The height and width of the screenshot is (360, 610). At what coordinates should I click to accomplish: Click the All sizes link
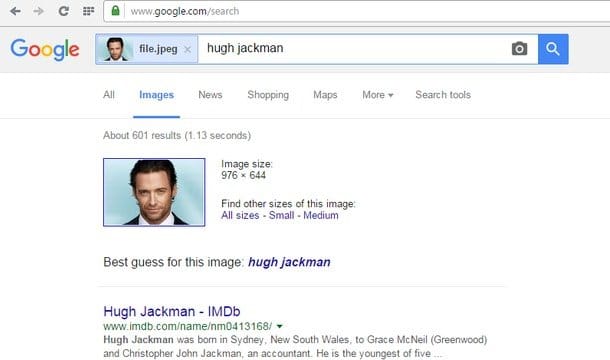(x=240, y=215)
